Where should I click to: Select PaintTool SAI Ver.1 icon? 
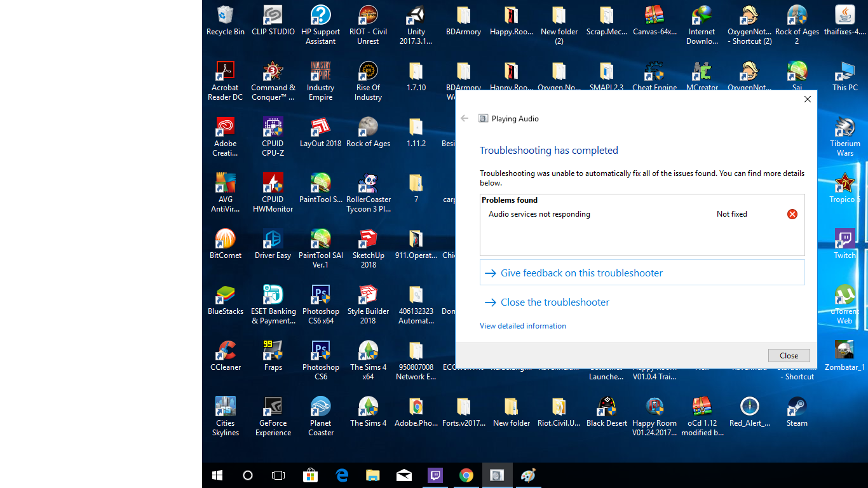pos(320,248)
